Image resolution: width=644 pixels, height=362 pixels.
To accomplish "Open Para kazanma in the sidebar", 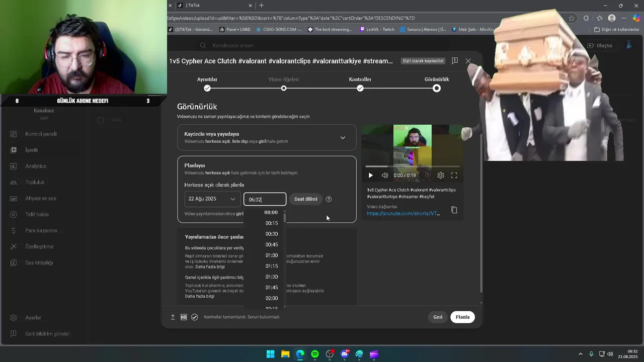I will (x=41, y=231).
